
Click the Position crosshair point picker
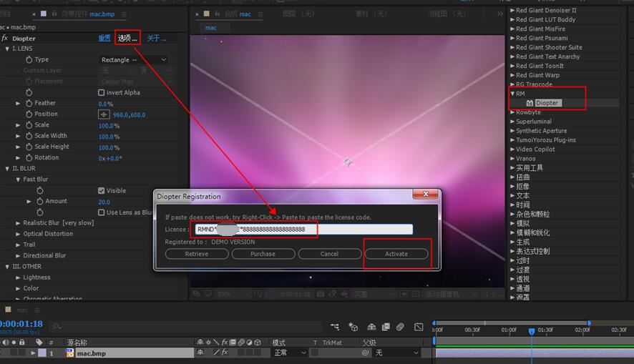click(x=104, y=114)
